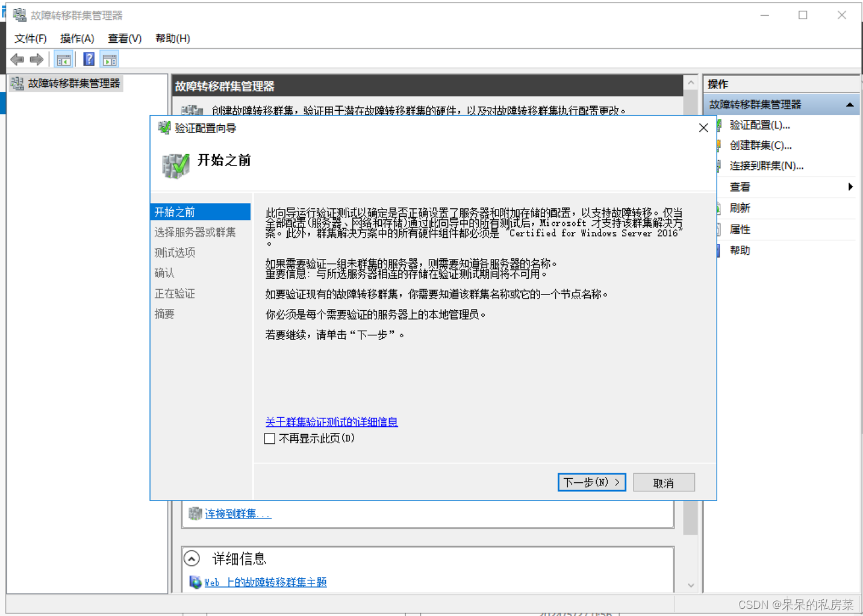Toggle the show/hide action pane icon
This screenshot has width=863, height=616.
click(110, 59)
